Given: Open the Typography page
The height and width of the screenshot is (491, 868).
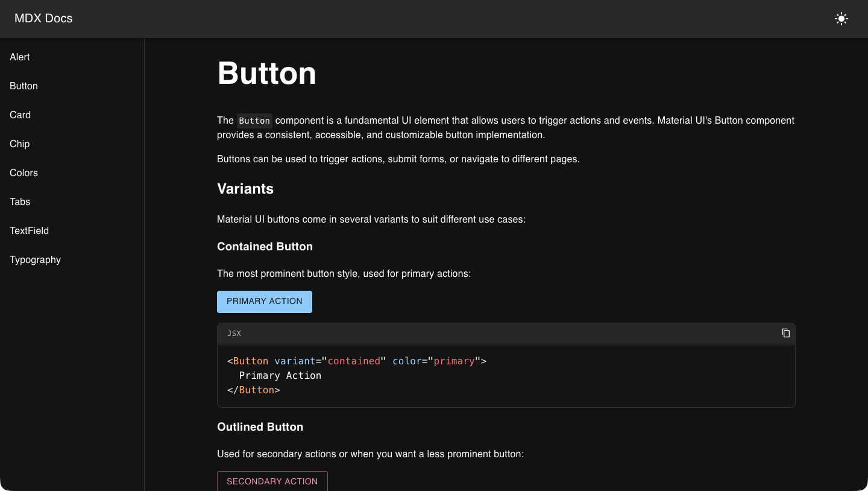Looking at the screenshot, I should pyautogui.click(x=35, y=259).
